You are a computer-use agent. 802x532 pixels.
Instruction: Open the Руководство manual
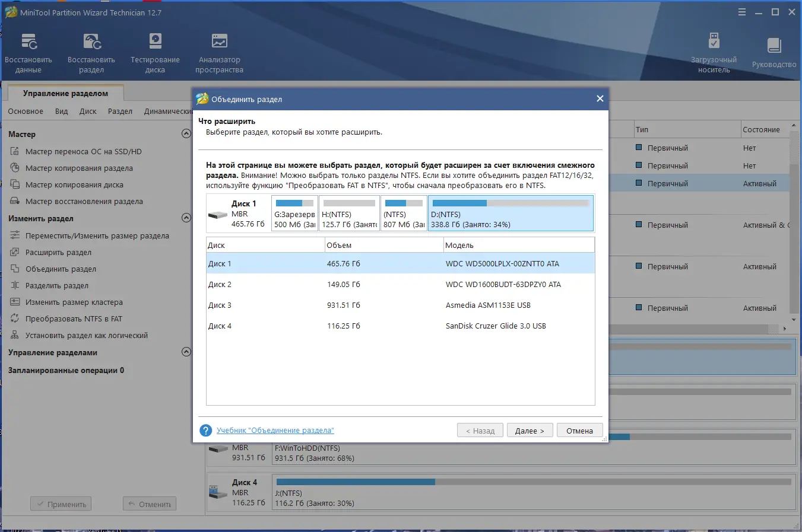click(x=774, y=53)
